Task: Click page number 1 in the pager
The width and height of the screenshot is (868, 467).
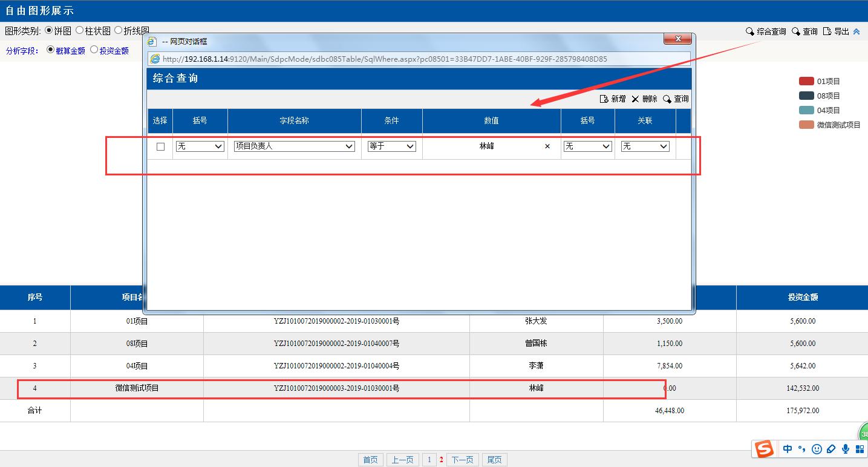Action: click(429, 460)
